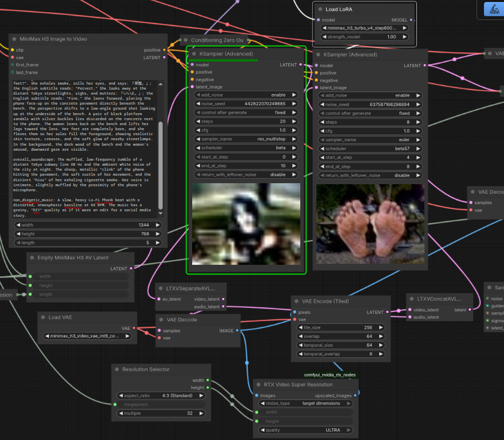Click the clip input port on MiniMax node
504x440 pixels.
tap(13, 50)
